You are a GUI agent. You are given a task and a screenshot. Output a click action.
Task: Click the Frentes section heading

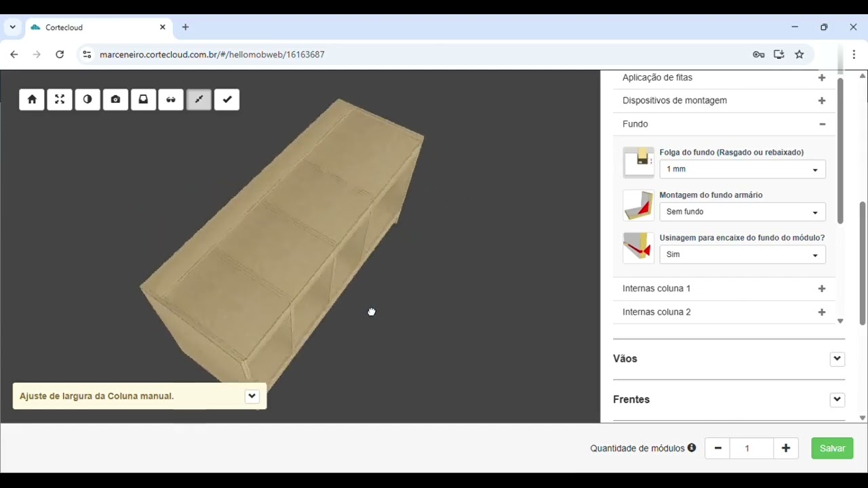point(631,400)
